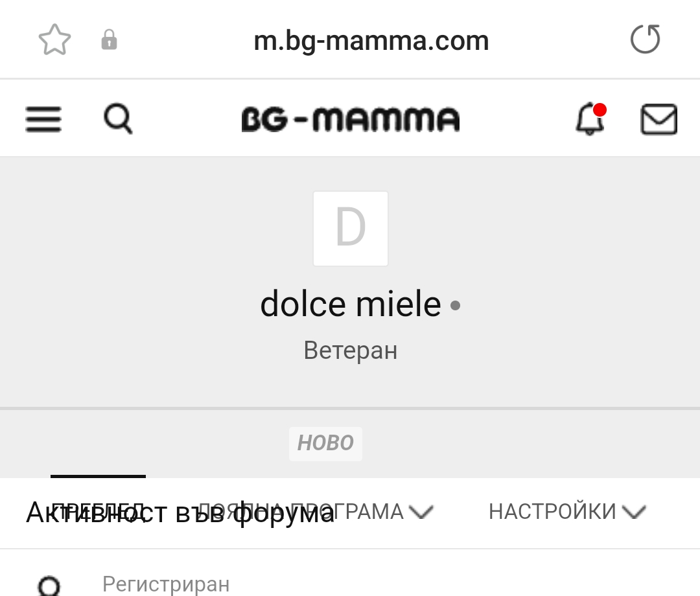Open forum search with the magnifier icon

(x=118, y=119)
